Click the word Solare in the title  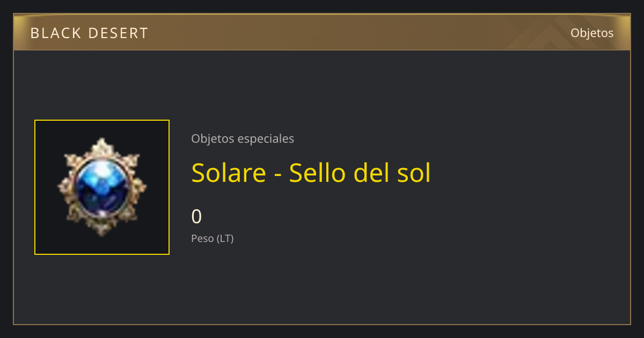(x=229, y=173)
